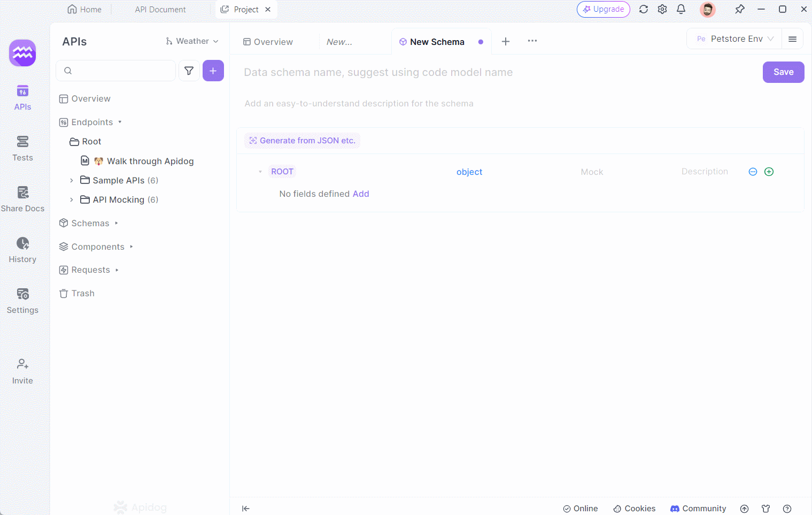812x515 pixels.
Task: Click Add to define a new field
Action: (x=361, y=194)
